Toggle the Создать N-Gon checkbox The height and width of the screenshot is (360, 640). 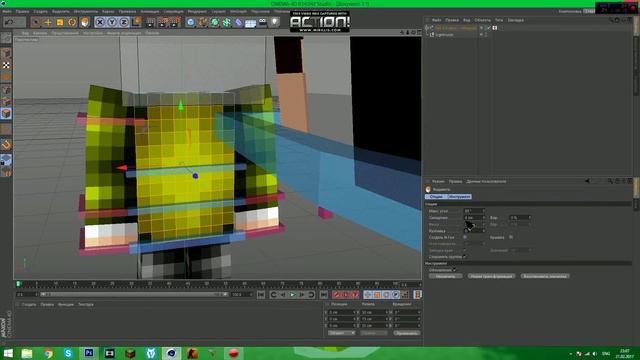click(465, 237)
